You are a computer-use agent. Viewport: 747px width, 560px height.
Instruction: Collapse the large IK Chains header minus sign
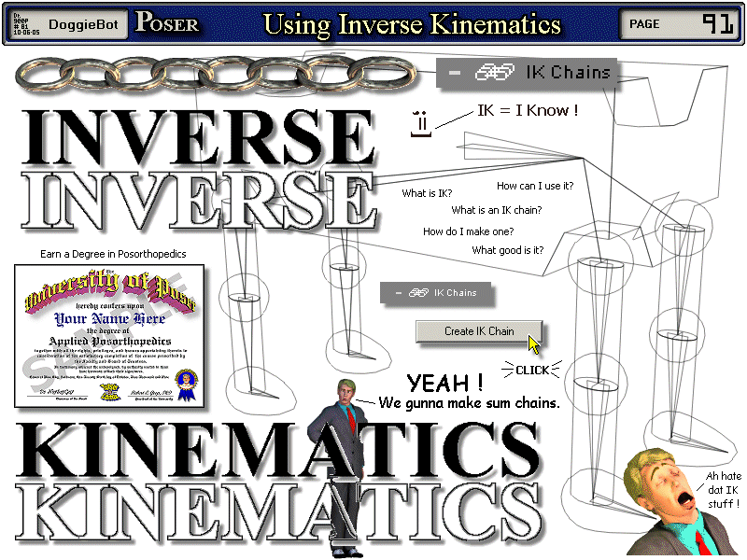455,73
